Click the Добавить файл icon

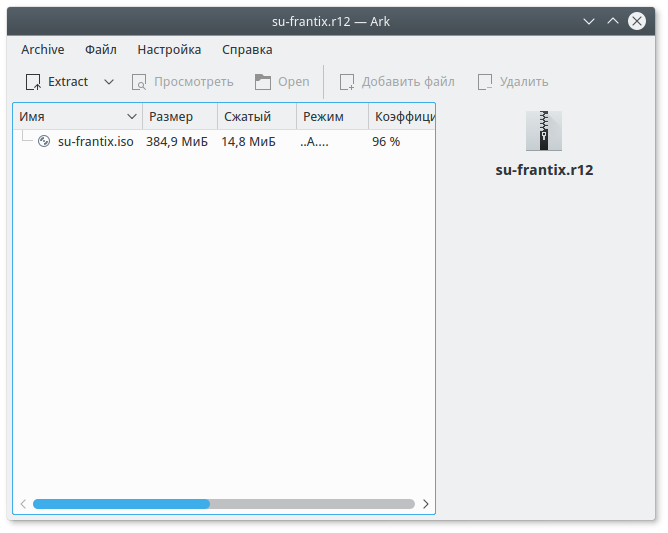point(347,82)
